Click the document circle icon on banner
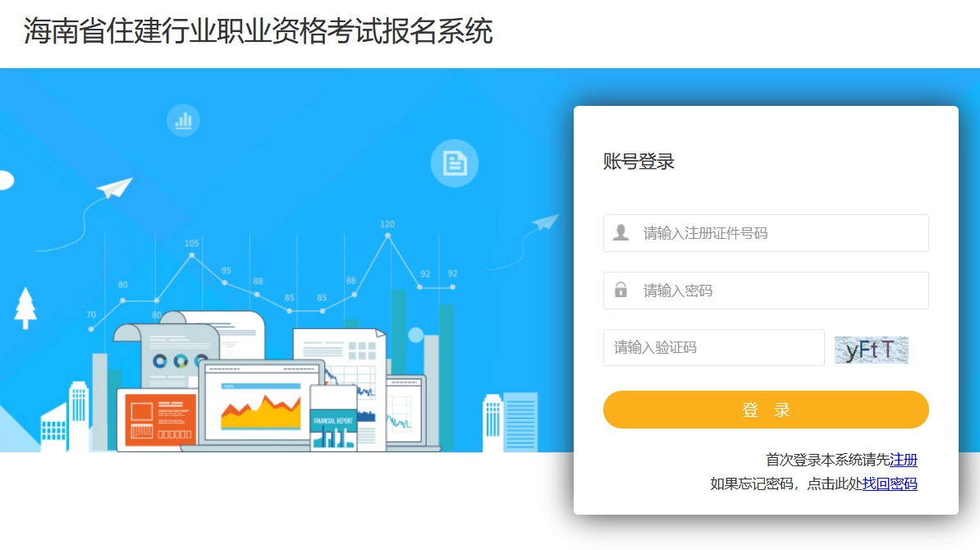This screenshot has height=550, width=980. tap(455, 163)
